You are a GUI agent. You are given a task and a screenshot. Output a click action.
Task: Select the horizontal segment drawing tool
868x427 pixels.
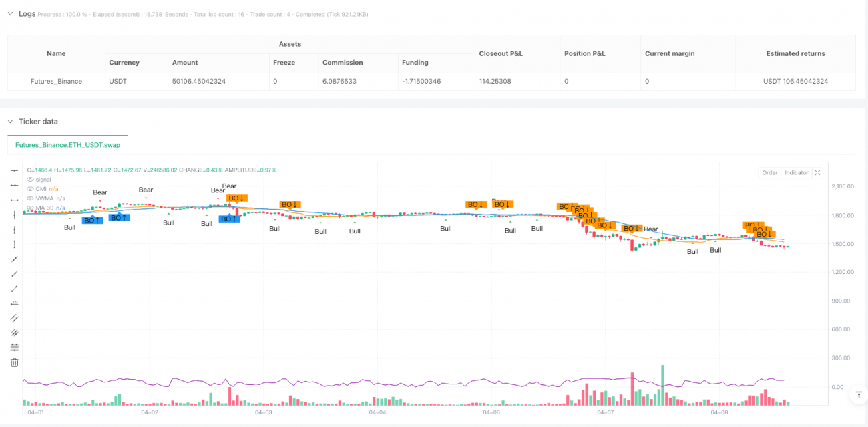[14, 200]
